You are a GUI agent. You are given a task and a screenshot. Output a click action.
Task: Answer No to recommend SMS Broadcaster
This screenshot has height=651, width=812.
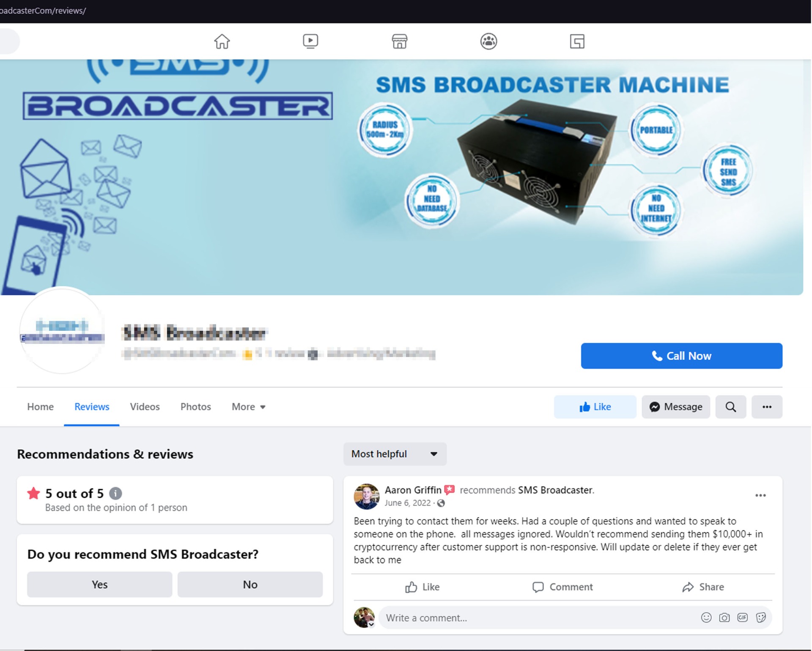(250, 584)
